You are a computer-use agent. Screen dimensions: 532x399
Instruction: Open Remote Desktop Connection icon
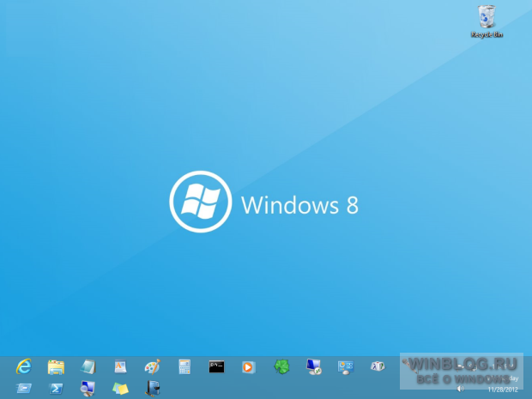pos(313,366)
